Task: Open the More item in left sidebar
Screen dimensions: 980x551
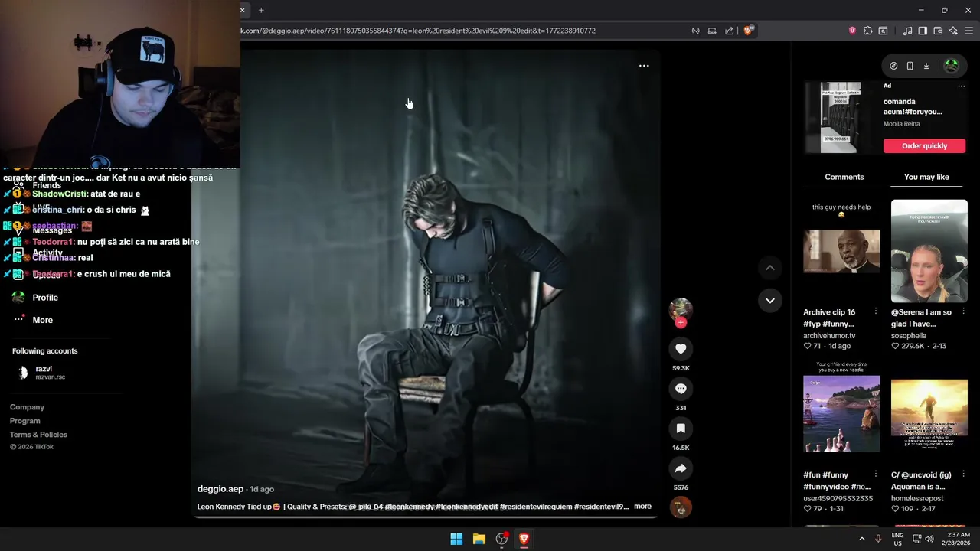Action: [x=42, y=320]
